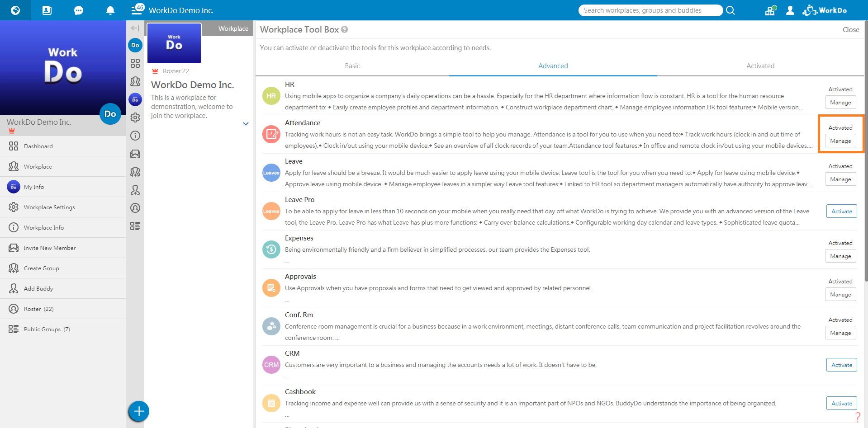Viewport: 868px width, 428px height.
Task: Click the Leave Pro tool icon
Action: tap(271, 211)
